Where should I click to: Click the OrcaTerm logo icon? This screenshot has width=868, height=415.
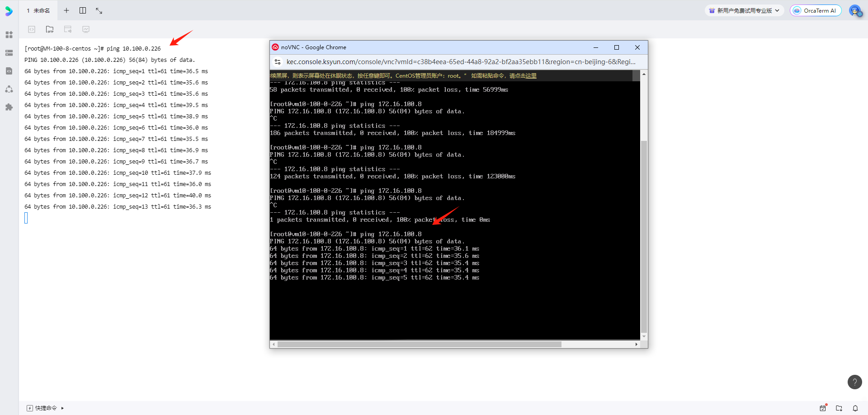pyautogui.click(x=9, y=11)
